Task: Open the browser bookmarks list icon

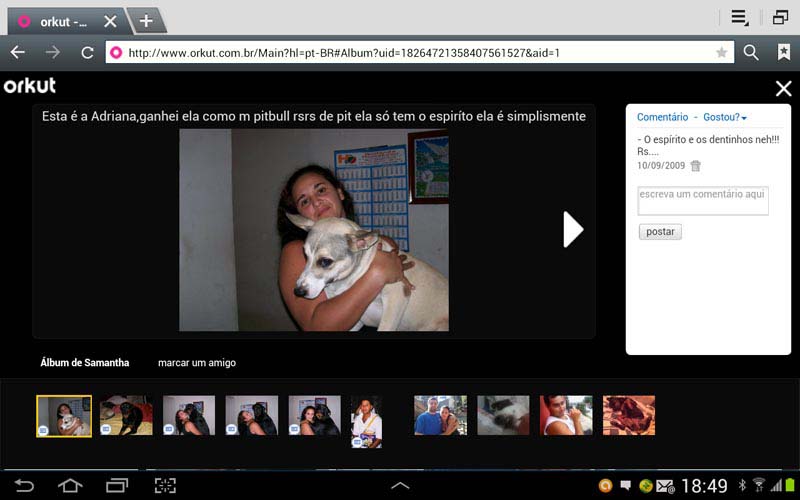Action: click(784, 52)
